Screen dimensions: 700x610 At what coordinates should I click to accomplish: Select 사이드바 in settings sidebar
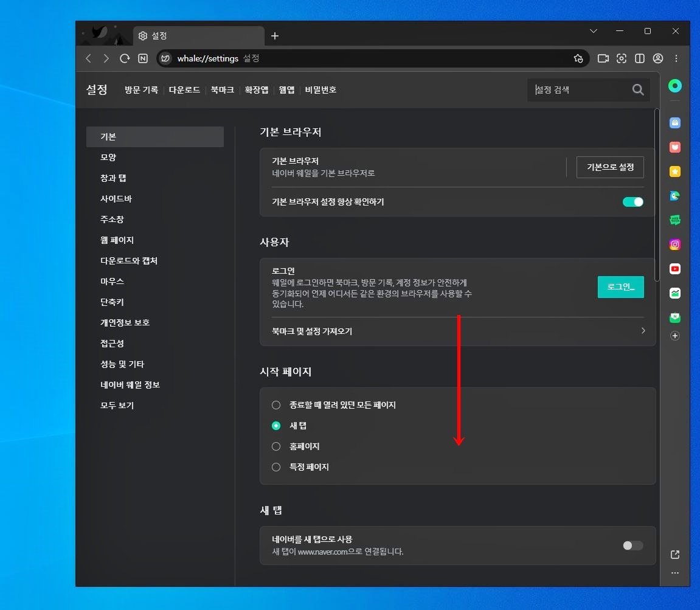(155, 199)
